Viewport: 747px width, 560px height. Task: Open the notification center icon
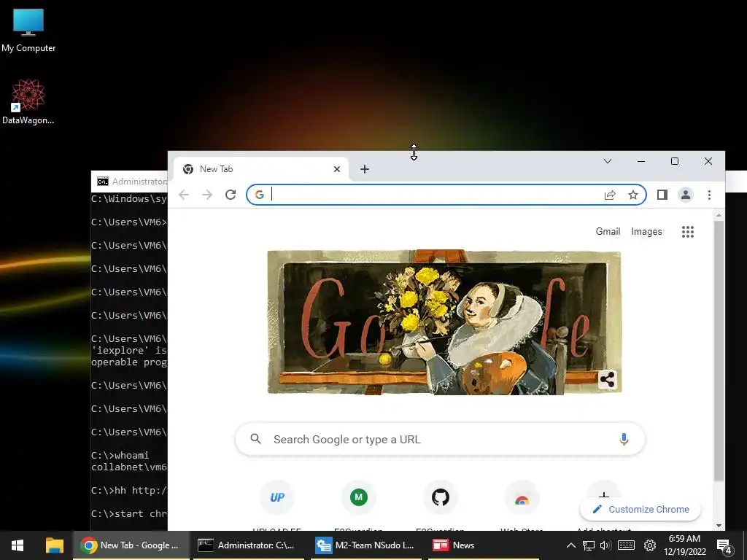[x=724, y=545]
